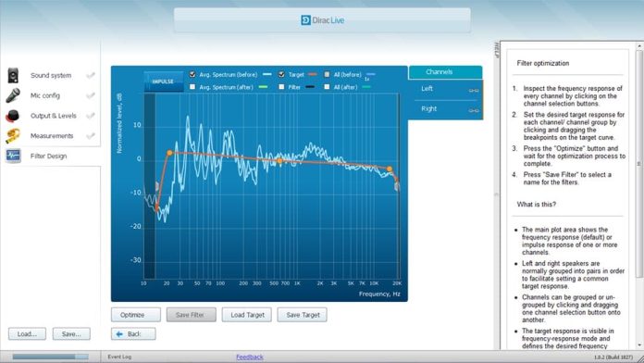The height and width of the screenshot is (363, 644).
Task: Select Filter Design waveform icon
Action: (13, 156)
